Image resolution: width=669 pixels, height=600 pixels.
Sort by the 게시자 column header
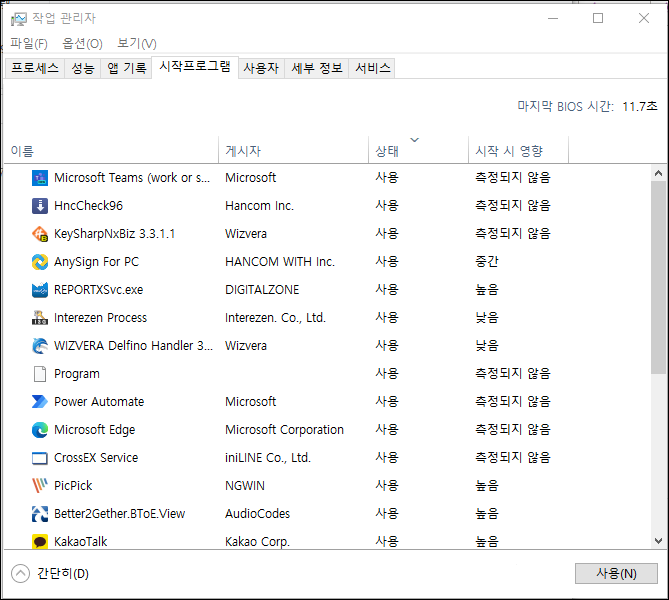pyautogui.click(x=294, y=151)
